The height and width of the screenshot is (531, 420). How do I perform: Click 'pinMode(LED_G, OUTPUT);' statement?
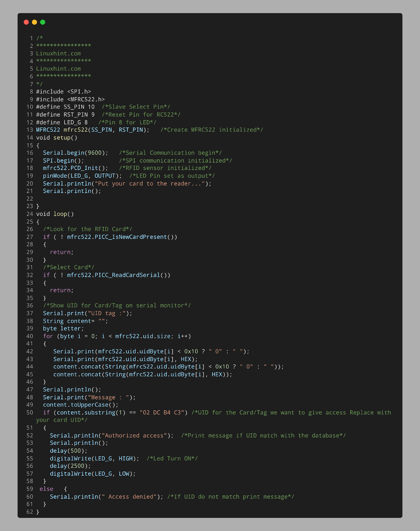[x=82, y=176]
